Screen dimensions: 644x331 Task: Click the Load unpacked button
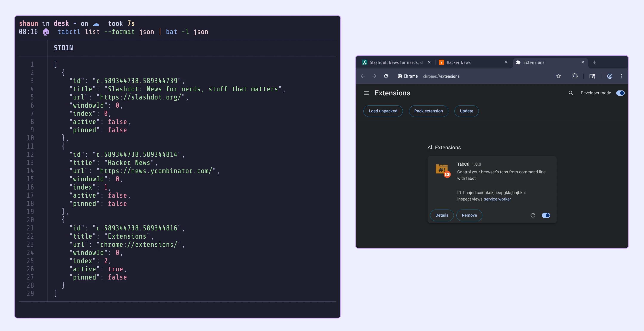pos(383,111)
